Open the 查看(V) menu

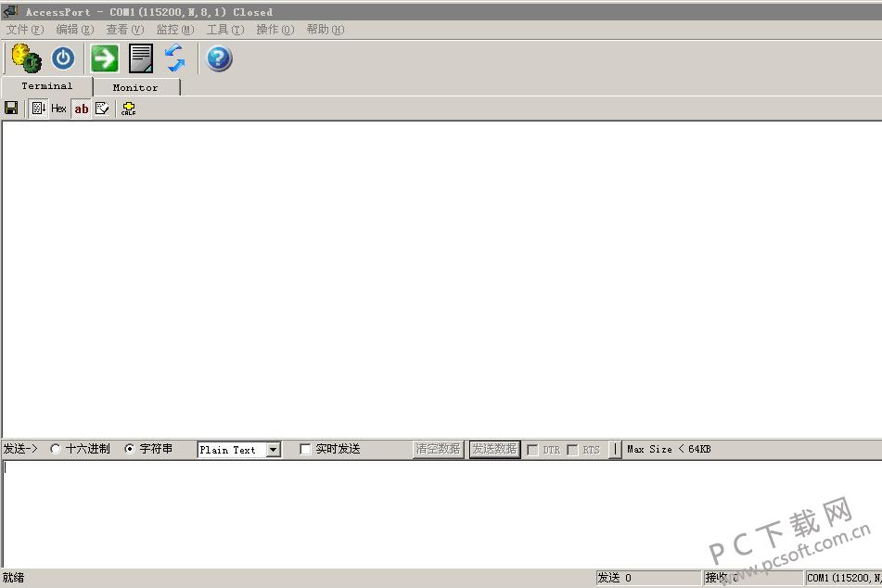click(125, 30)
